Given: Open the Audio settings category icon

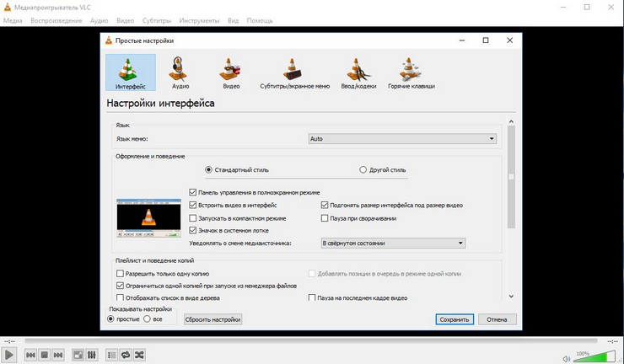Looking at the screenshot, I should coord(180,71).
